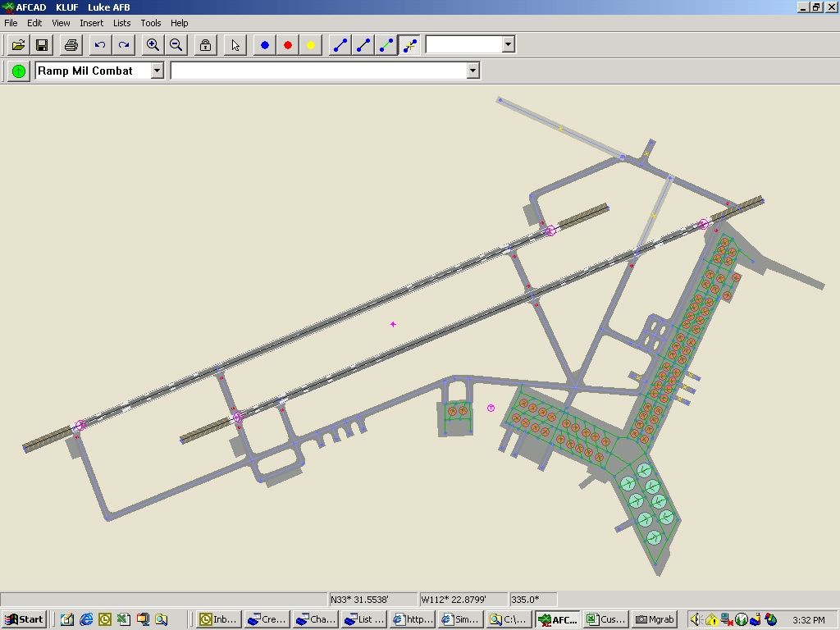Undo the last edit
Viewport: 840px width, 630px height.
tap(100, 45)
